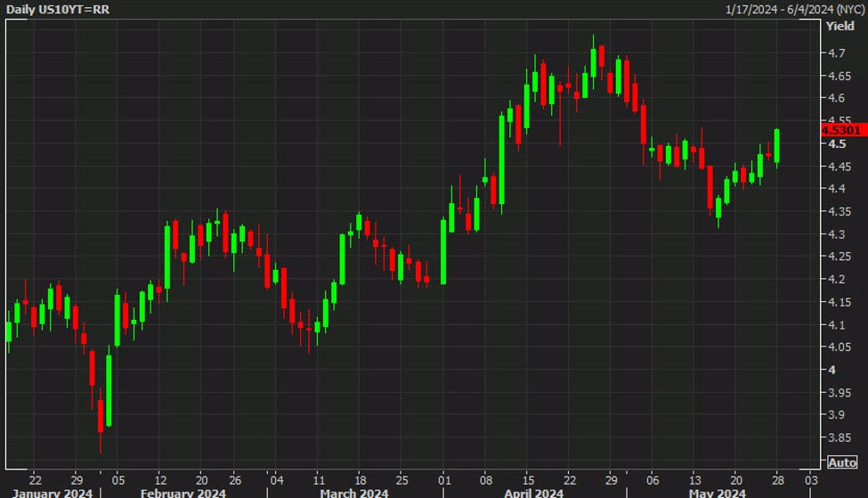Click the 08 date tick in April

tap(485, 480)
